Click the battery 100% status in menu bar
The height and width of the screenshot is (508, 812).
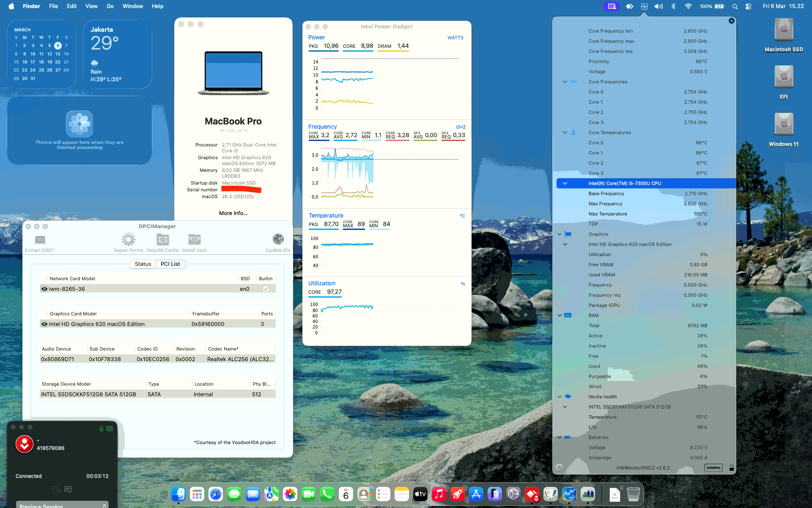point(712,6)
